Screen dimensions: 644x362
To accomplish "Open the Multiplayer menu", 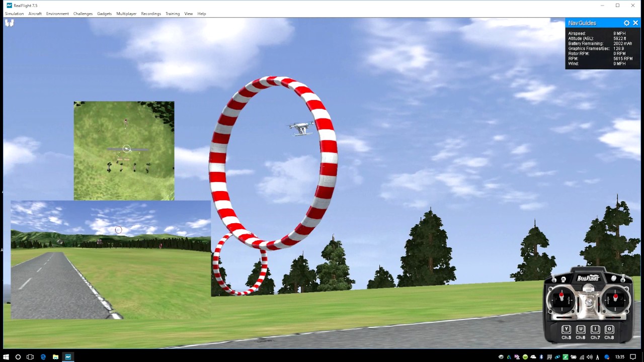I will pos(126,14).
